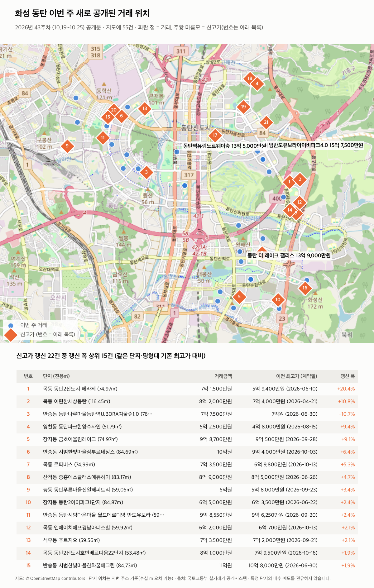This screenshot has width=374, height=588.
Task: Select the orange diamond marker 4
Action: tap(257, 84)
